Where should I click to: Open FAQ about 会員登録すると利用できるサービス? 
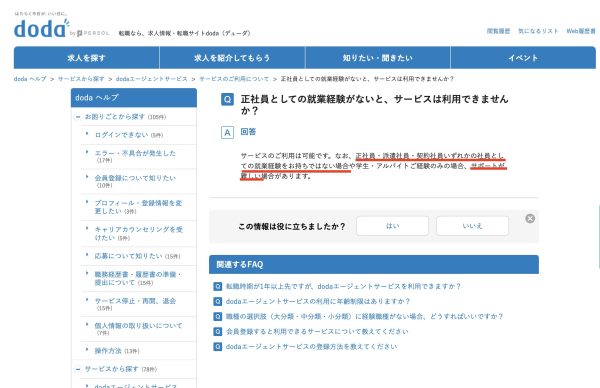pyautogui.click(x=317, y=331)
